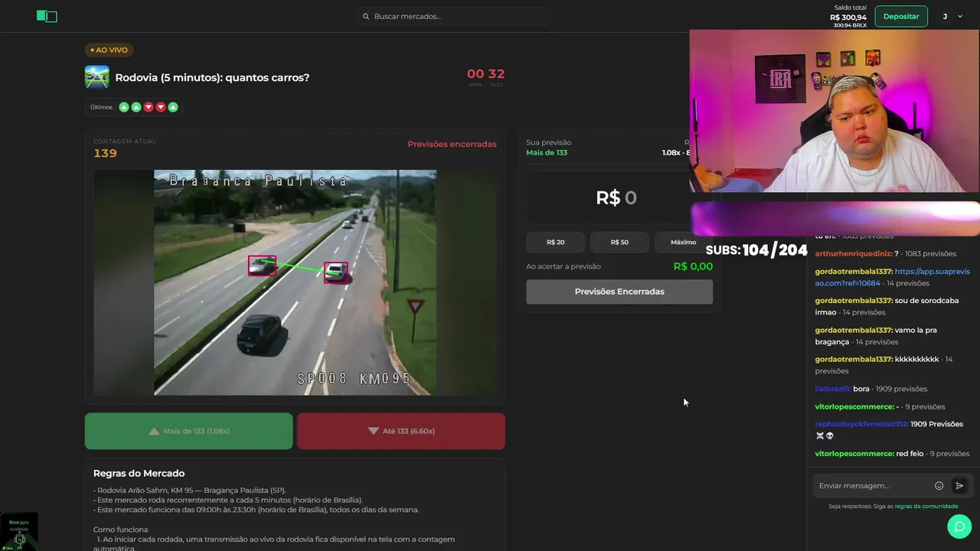Click the down triangle in 'Até 133' button
The height and width of the screenshot is (551, 980).
pyautogui.click(x=374, y=431)
